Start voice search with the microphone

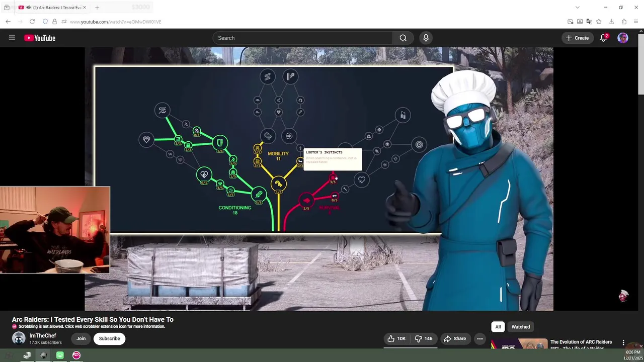pos(426,38)
